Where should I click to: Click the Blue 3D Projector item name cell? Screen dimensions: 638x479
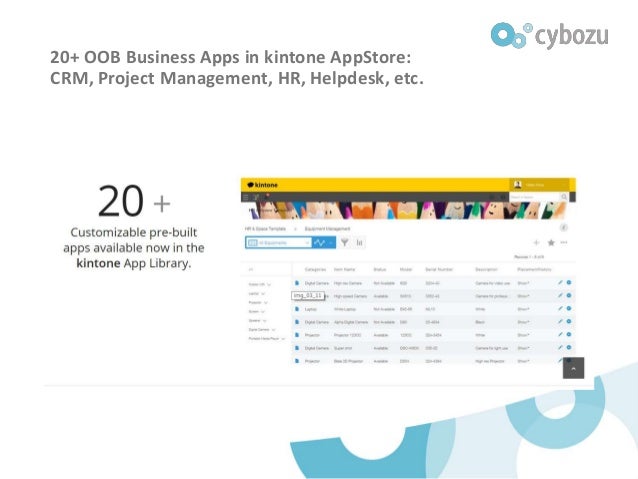pyautogui.click(x=350, y=361)
